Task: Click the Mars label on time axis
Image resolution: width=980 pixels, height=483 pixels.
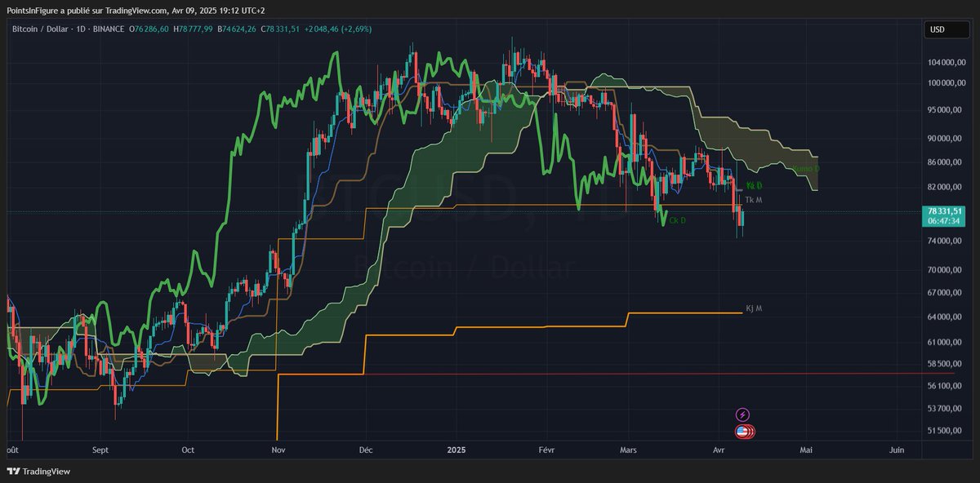Action: pos(629,450)
